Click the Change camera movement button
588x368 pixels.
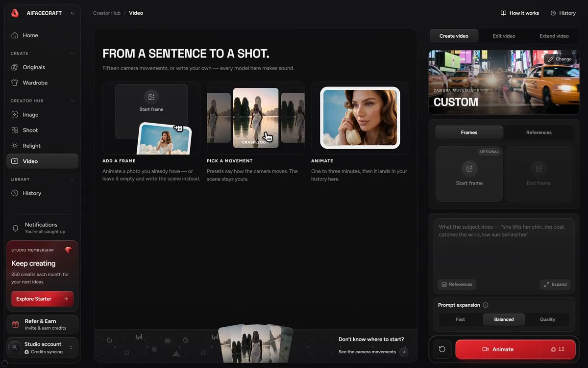pos(560,59)
